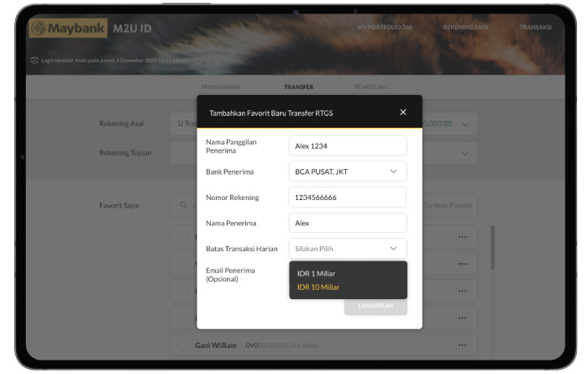588x374 pixels.
Task: Open three-dots menu on third favorite row
Action: [462, 291]
